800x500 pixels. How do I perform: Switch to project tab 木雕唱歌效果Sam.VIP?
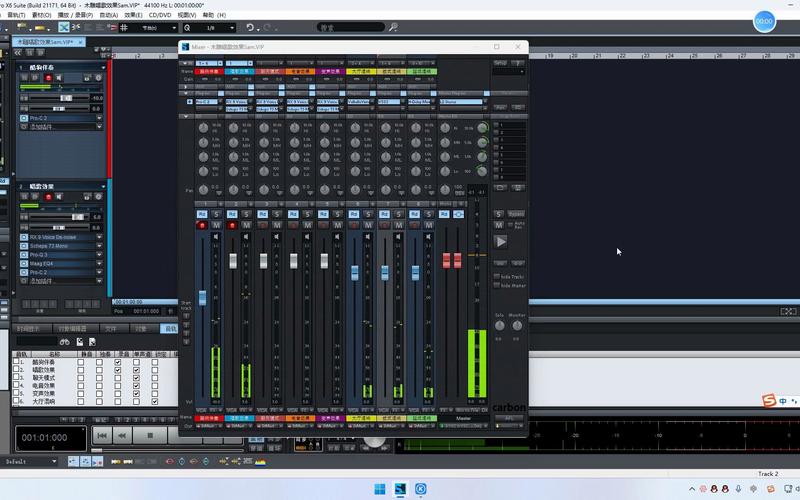tap(49, 42)
